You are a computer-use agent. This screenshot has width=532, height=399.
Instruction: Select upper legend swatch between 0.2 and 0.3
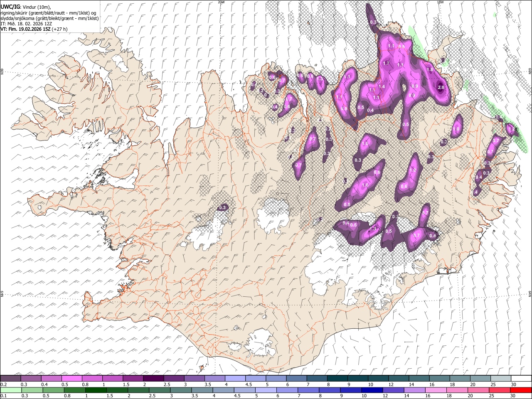pos(10,378)
